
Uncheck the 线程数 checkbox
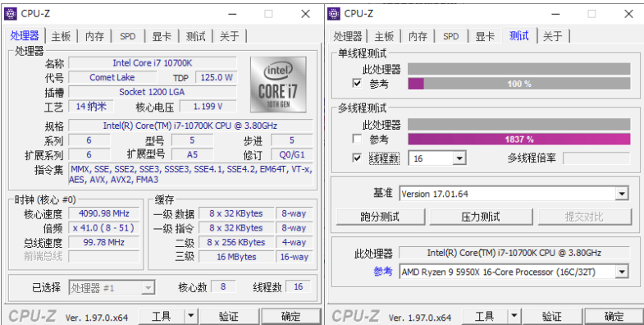pyautogui.click(x=357, y=158)
